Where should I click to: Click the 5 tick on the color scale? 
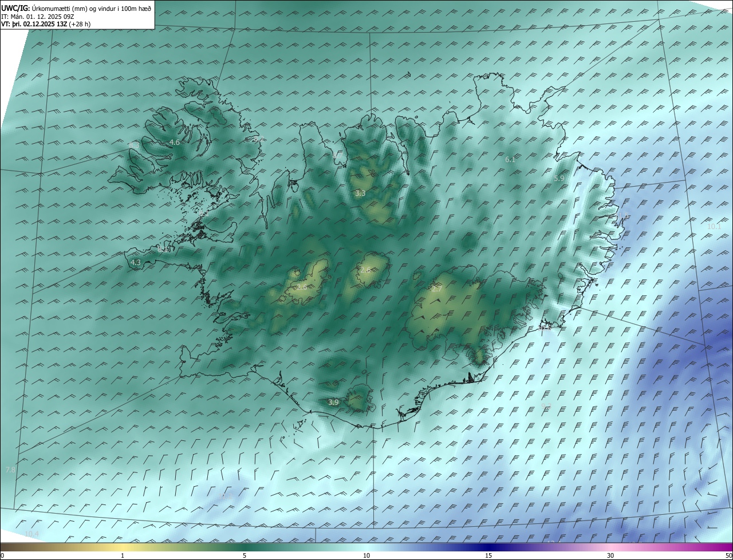[x=245, y=556]
